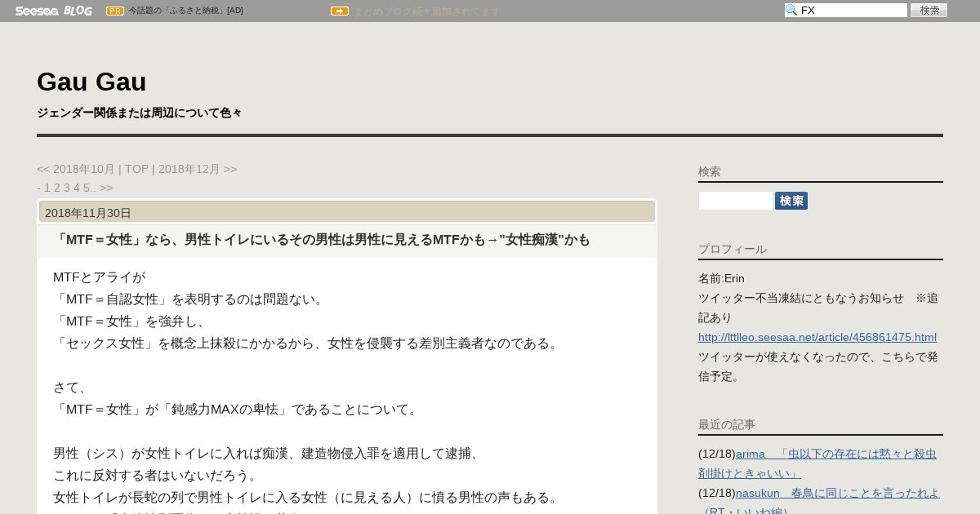Viewport: 980px width, 514px height.
Task: Open page 4 in pagination
Action: [x=77, y=188]
